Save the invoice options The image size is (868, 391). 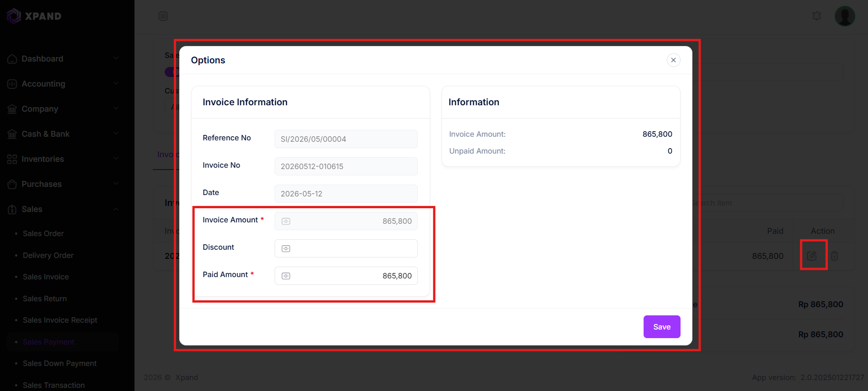point(662,327)
